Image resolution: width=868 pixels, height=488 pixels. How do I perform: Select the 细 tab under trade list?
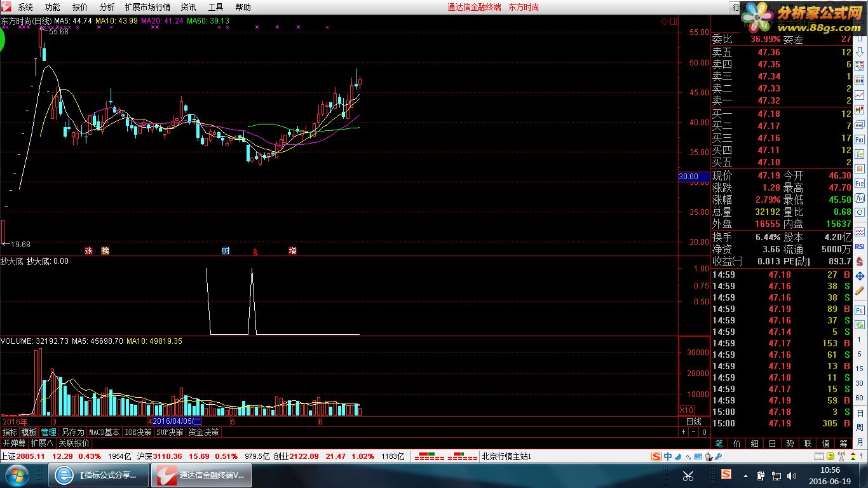click(754, 443)
